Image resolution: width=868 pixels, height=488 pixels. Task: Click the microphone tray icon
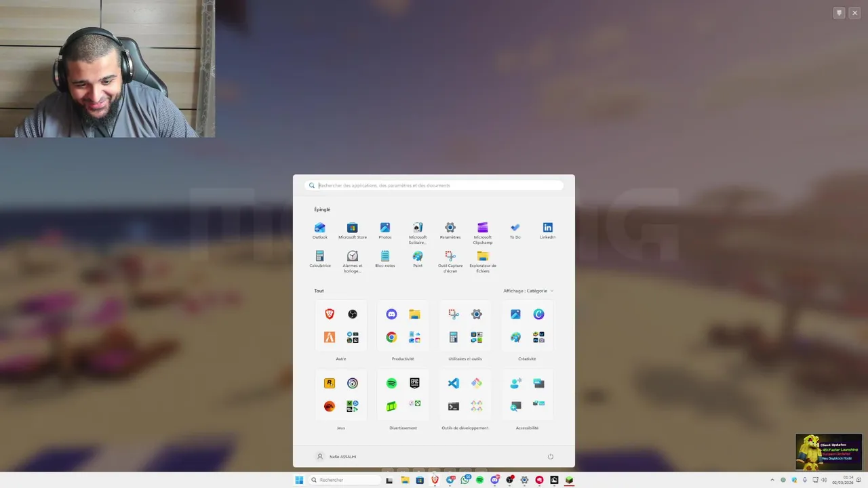pos(805,480)
